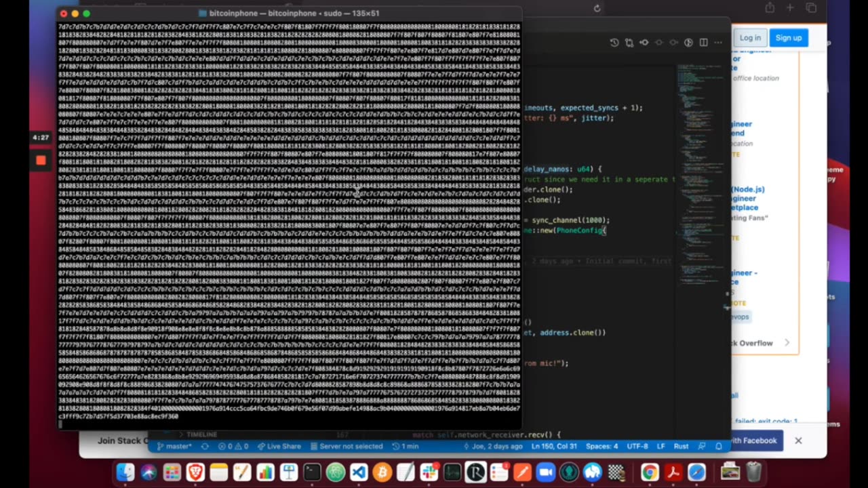
Task: Open the master* branch picker
Action: tap(175, 447)
